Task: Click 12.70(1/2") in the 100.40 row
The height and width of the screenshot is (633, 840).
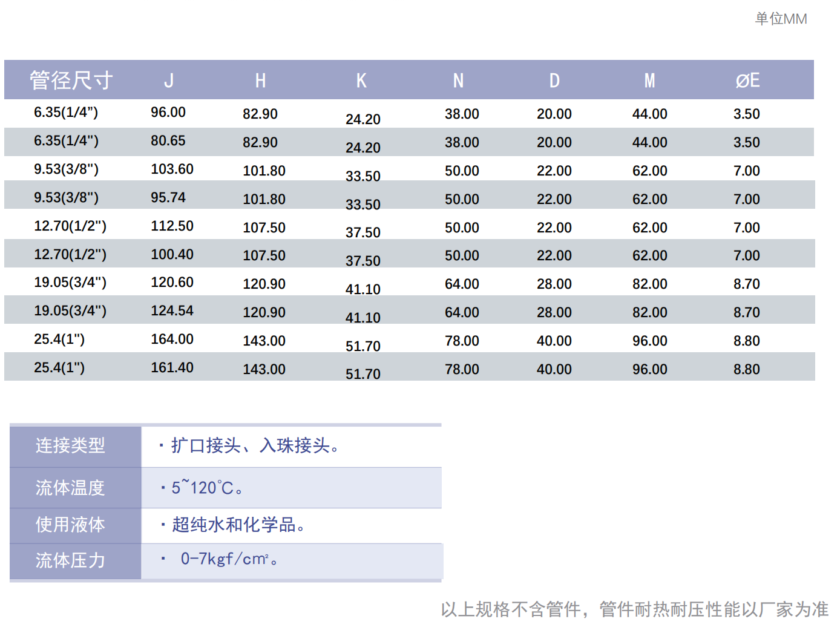Action: point(70,254)
